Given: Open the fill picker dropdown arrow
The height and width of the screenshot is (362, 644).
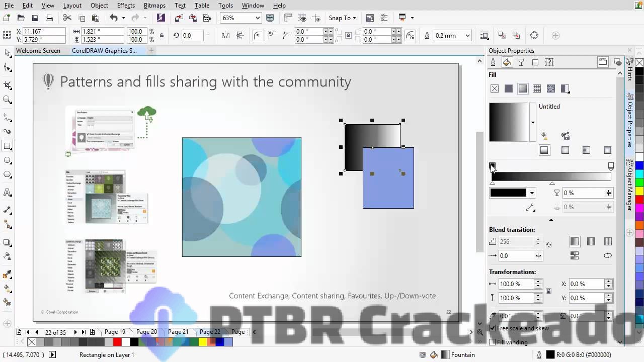Looking at the screenshot, I should click(533, 123).
